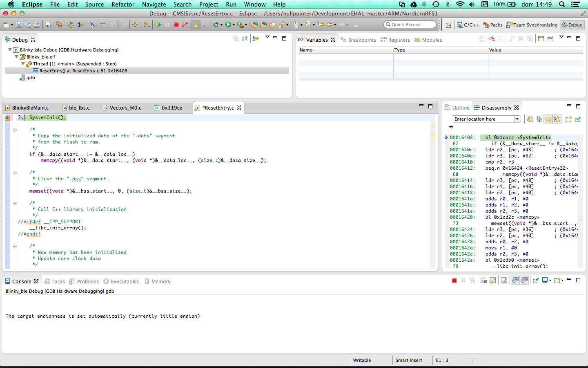The width and height of the screenshot is (588, 368).
Task: Switch to the Outline tab
Action: 457,108
